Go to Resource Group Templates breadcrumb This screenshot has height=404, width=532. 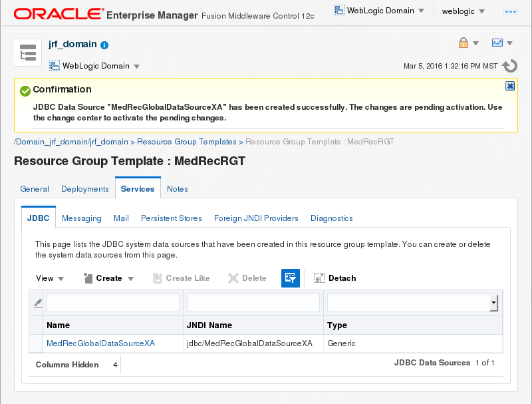click(x=186, y=142)
